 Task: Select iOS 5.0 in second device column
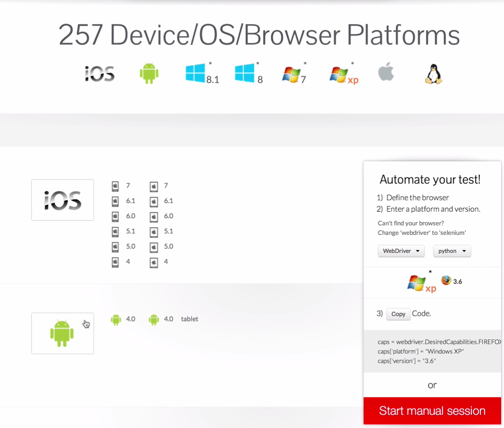point(162,247)
